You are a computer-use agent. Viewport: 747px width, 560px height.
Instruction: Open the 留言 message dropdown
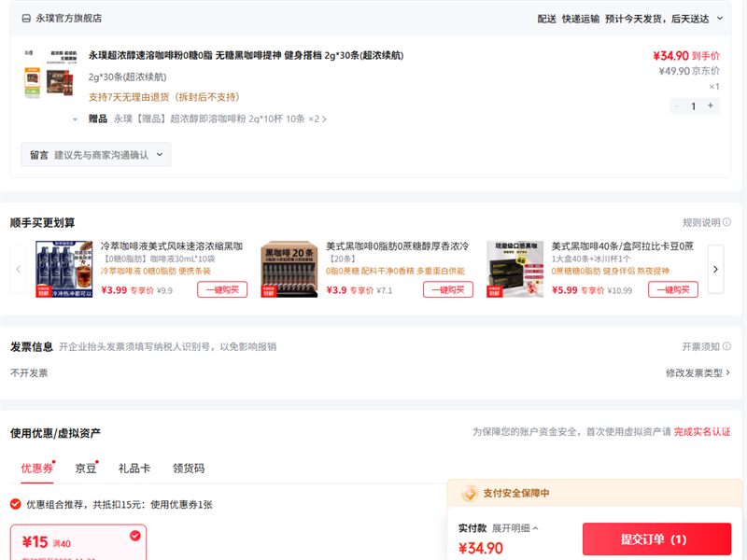pos(96,155)
